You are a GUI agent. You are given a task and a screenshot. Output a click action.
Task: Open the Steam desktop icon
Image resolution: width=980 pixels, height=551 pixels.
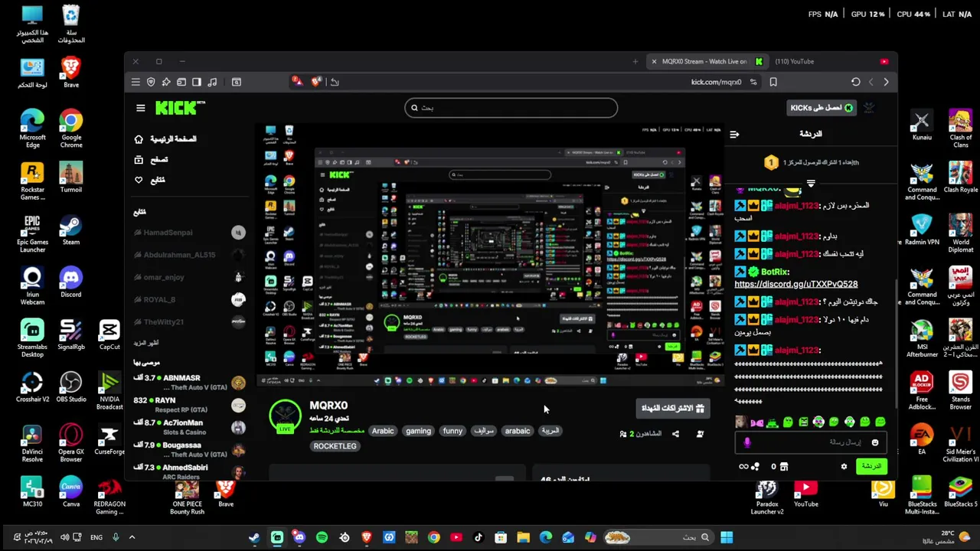[x=71, y=230]
